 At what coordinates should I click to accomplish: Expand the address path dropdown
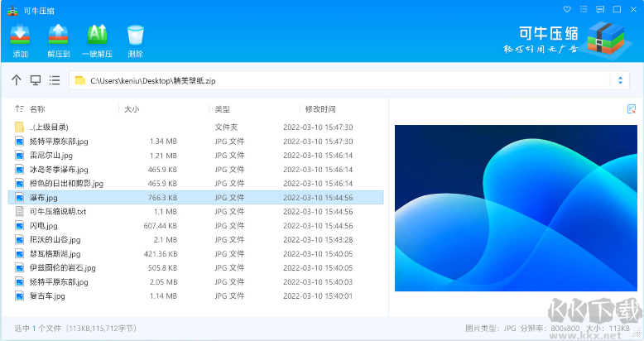coord(621,80)
